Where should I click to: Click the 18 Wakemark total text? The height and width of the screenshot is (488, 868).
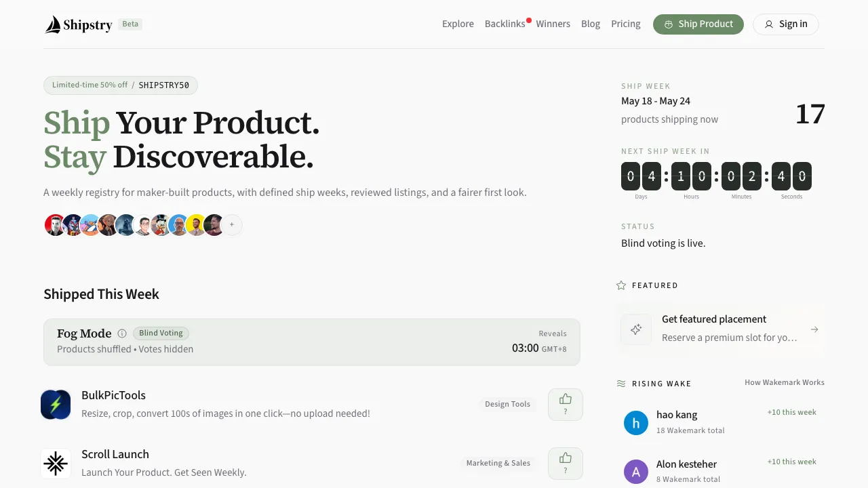pos(690,430)
